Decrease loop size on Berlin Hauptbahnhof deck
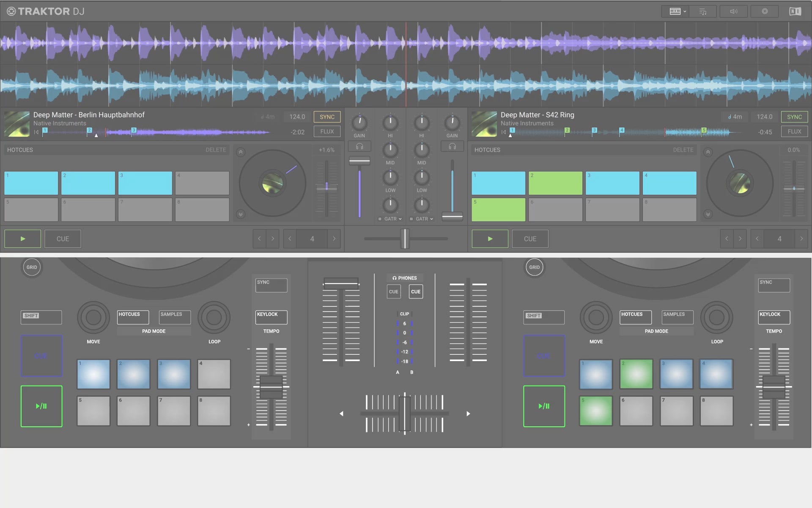The height and width of the screenshot is (508, 812). tap(290, 239)
